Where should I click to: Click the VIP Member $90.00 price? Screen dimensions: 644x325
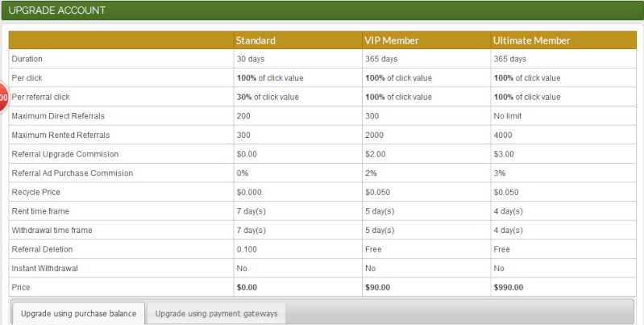coord(377,287)
